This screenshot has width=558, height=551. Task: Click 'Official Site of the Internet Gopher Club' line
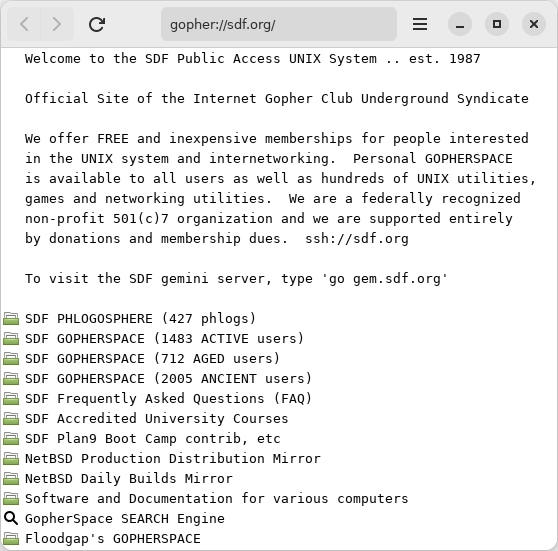[277, 99]
